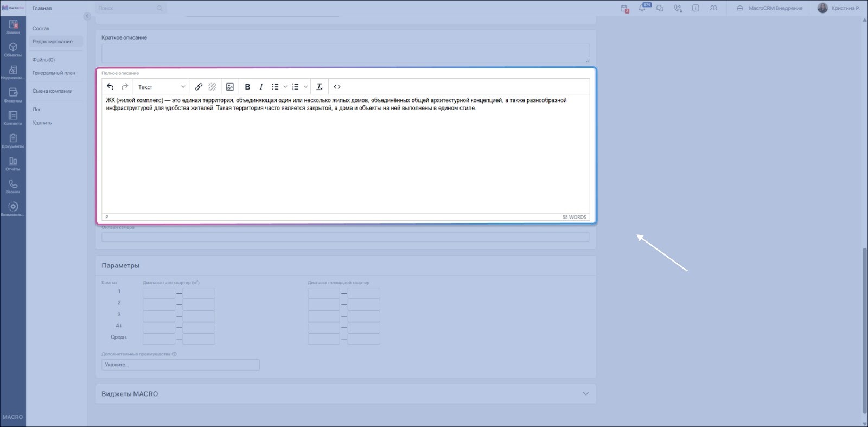868x427 pixels.
Task: Toggle italic formatting in the editor
Action: tap(261, 87)
